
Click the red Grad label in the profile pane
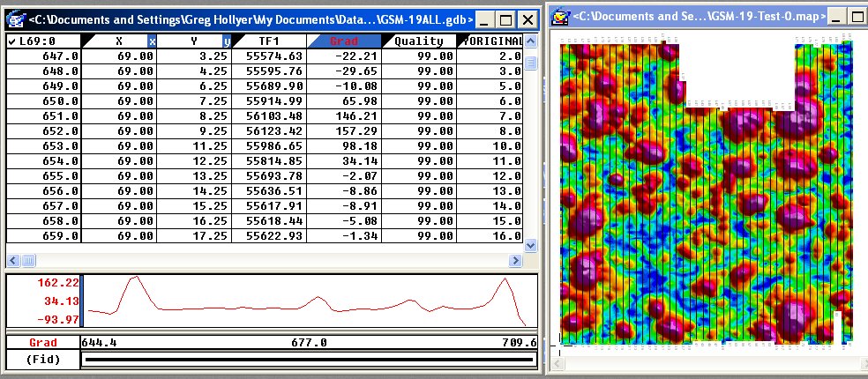coord(42,343)
